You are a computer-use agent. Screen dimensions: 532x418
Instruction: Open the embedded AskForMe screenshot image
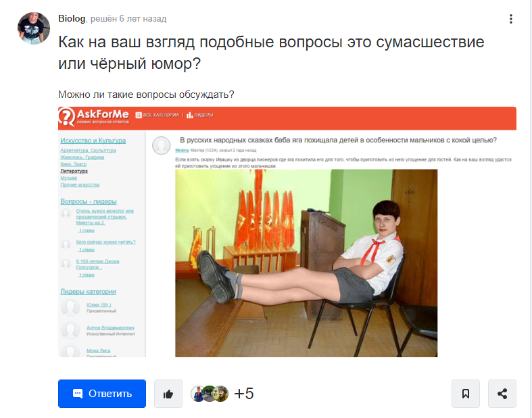pos(287,232)
